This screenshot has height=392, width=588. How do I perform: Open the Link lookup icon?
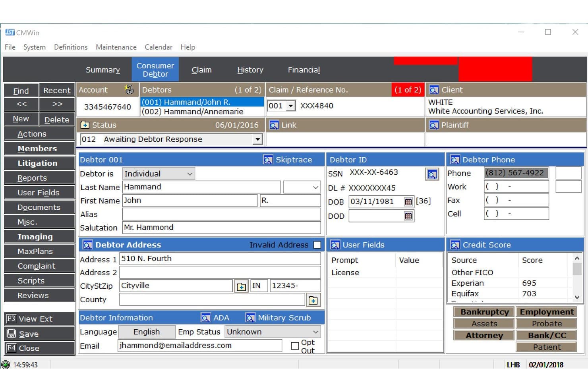point(274,125)
